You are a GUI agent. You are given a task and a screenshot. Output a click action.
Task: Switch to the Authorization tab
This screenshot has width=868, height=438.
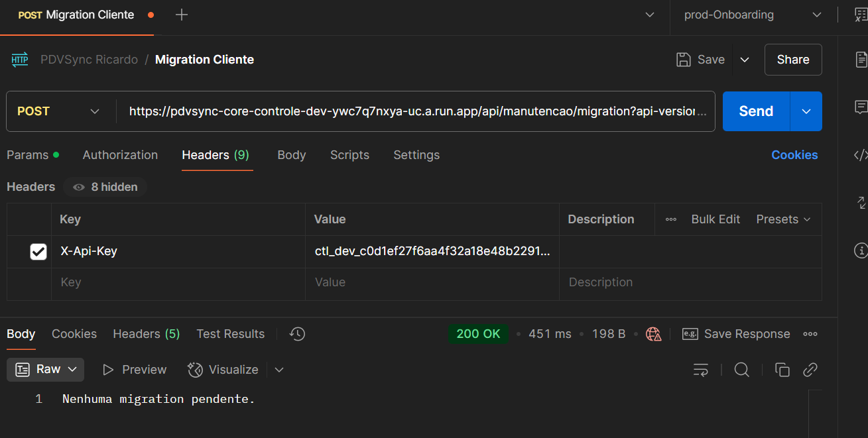click(120, 155)
